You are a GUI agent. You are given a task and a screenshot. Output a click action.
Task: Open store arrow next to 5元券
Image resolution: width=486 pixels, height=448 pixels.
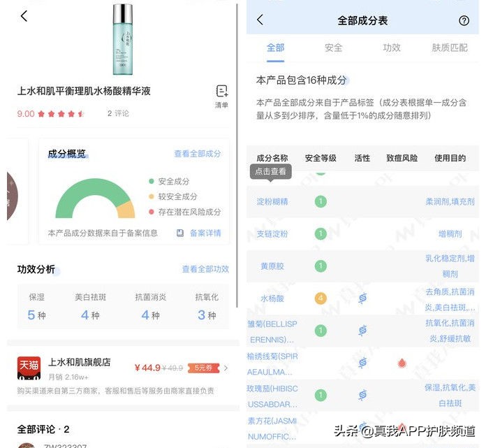(226, 368)
